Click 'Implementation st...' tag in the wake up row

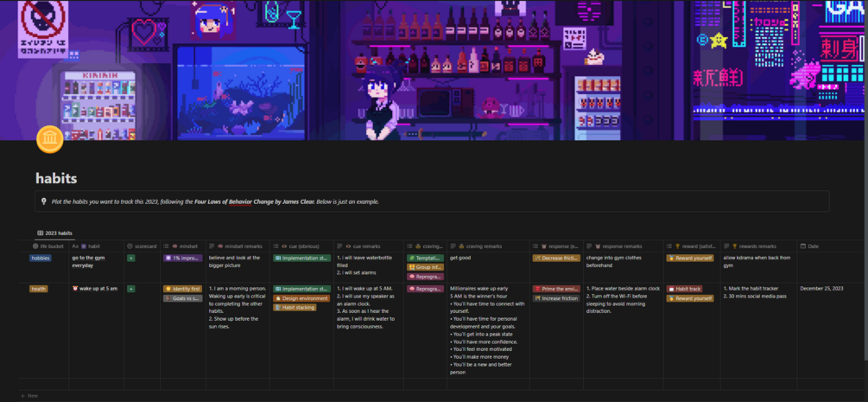click(x=301, y=289)
